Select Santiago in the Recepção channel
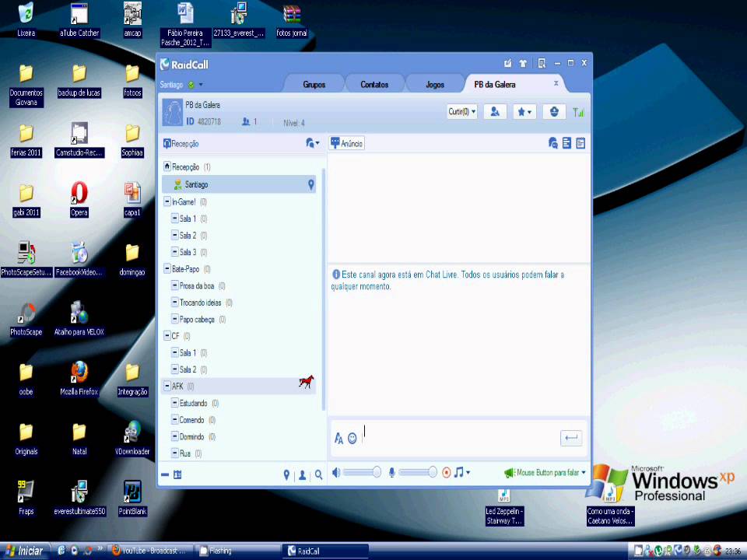The image size is (747, 560). 239,184
